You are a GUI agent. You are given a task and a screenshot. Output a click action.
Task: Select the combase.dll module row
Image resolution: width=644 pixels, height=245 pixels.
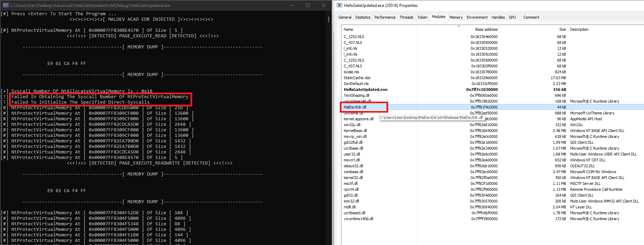point(493,172)
